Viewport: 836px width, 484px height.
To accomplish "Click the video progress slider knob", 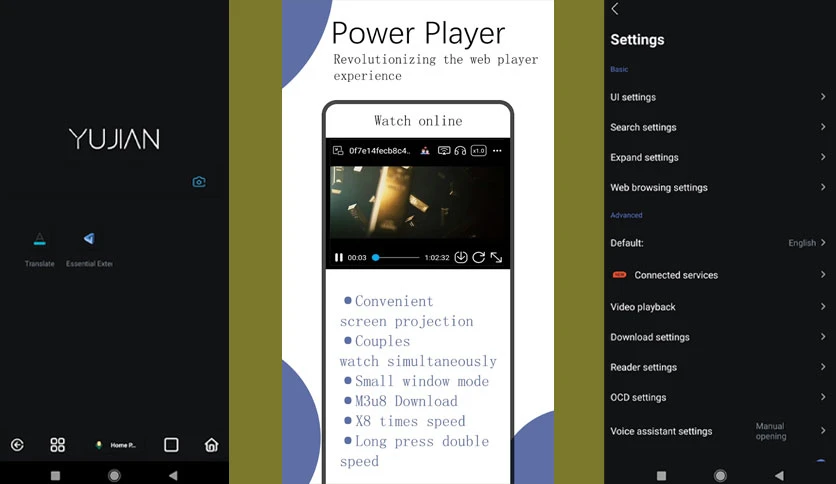I will [376, 257].
